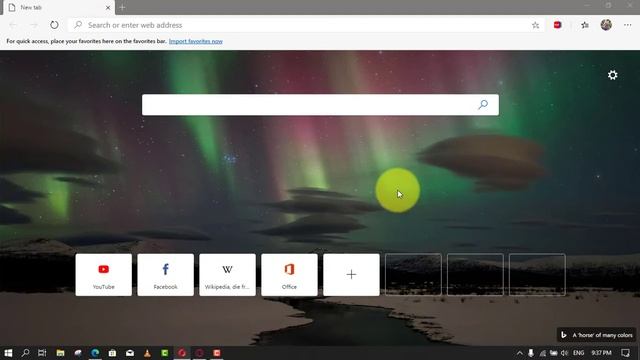Open the green app icon in the taskbar

pyautogui.click(x=165, y=353)
